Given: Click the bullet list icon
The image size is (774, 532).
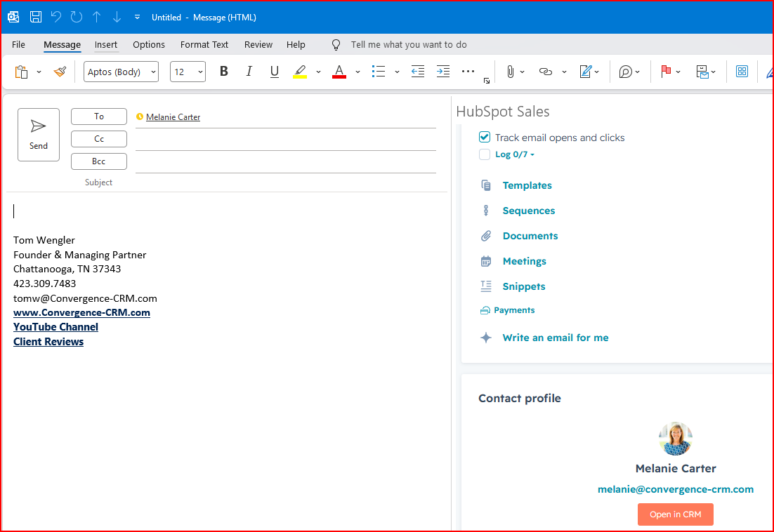Looking at the screenshot, I should point(379,72).
